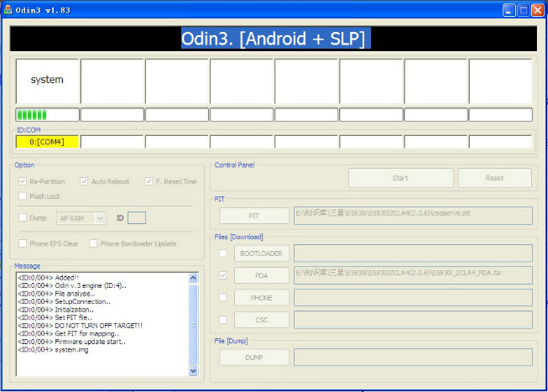Toggle the Auto Reboot checkbox

(84, 181)
